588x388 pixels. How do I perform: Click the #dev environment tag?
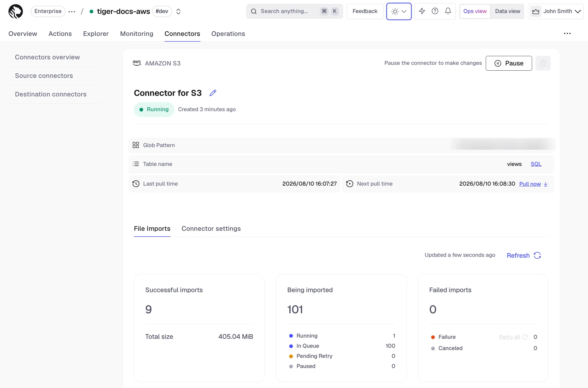click(162, 11)
